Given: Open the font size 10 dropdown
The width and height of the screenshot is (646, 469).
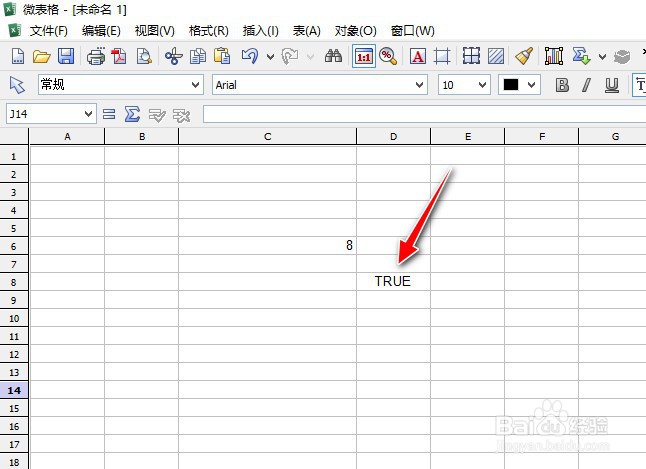Looking at the screenshot, I should (x=482, y=85).
